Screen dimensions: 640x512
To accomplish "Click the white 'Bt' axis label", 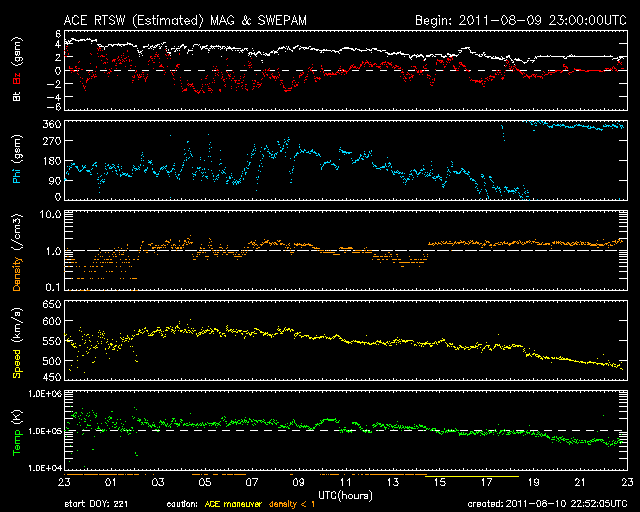I will click(x=17, y=96).
